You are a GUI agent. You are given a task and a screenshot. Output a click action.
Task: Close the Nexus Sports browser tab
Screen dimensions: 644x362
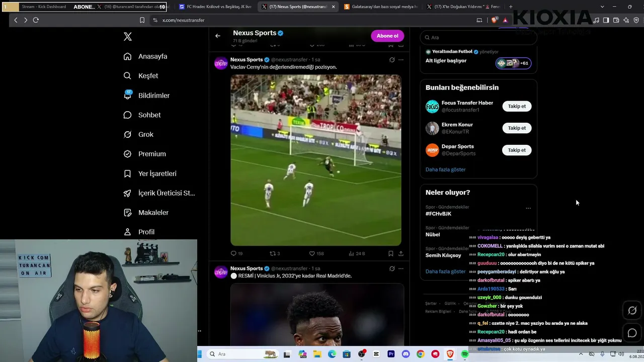(x=333, y=7)
